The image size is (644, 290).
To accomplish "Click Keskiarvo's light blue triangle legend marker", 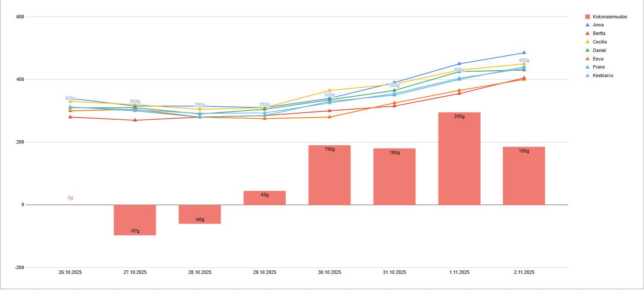I will (x=587, y=75).
